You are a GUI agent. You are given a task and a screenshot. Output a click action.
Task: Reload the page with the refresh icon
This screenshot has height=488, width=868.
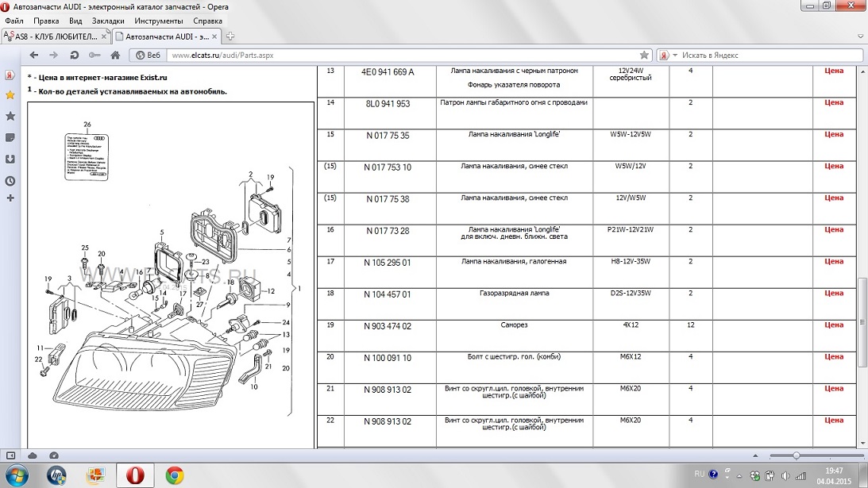click(x=74, y=55)
